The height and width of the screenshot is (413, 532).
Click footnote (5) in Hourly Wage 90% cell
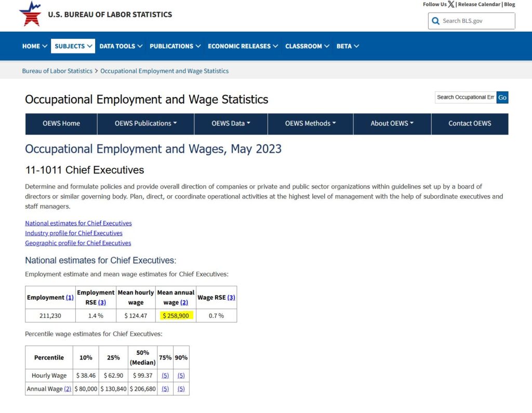181,376
